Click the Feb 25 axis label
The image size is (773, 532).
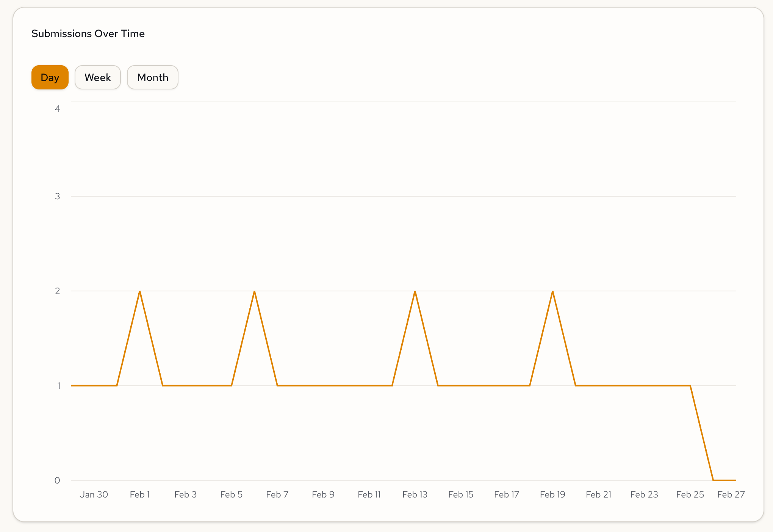pyautogui.click(x=690, y=494)
